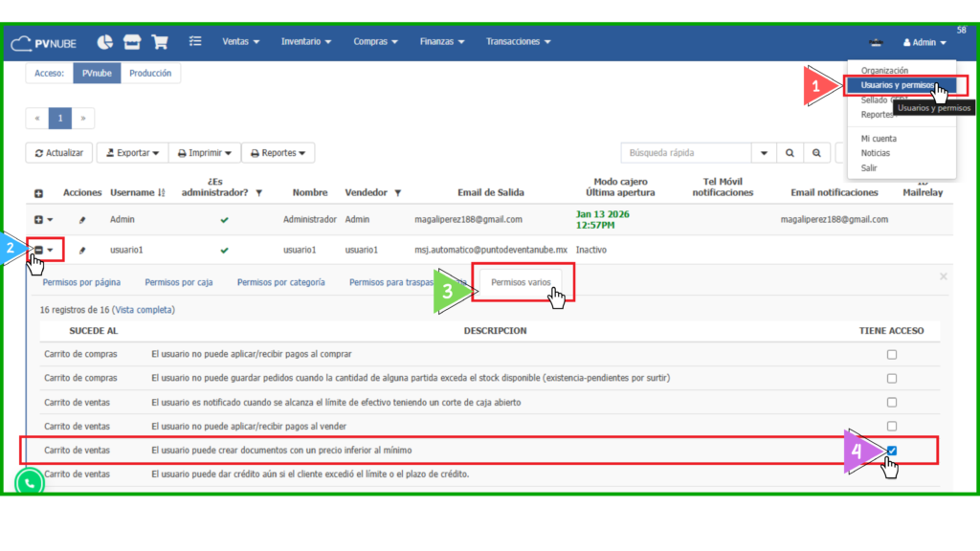This screenshot has height=551, width=980.
Task: Open the 'Vista completa' link
Action: (x=143, y=310)
